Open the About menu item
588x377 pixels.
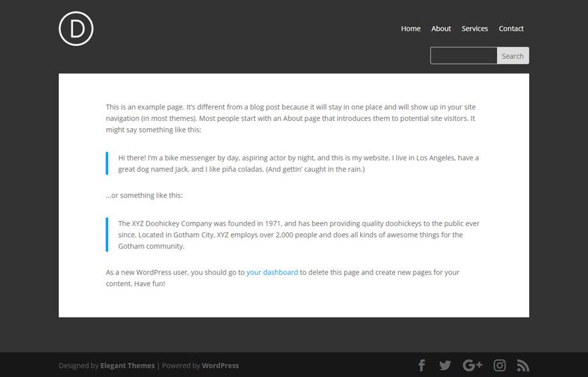coord(441,29)
